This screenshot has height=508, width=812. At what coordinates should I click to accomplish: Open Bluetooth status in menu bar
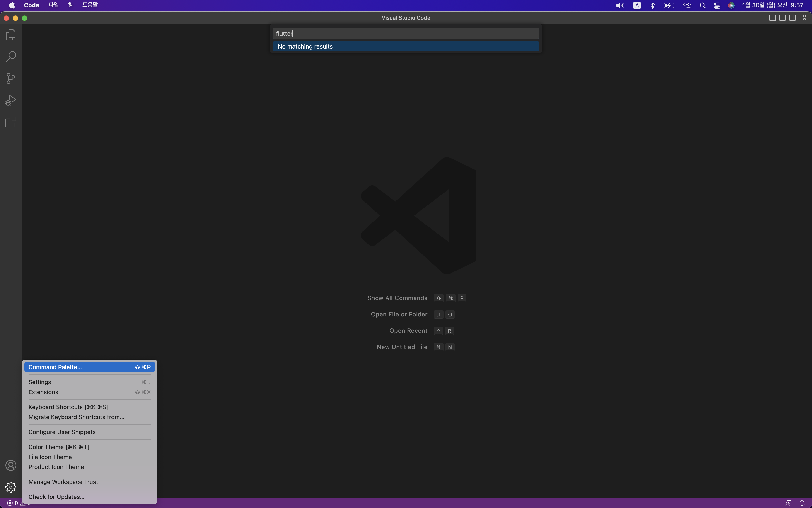(653, 5)
